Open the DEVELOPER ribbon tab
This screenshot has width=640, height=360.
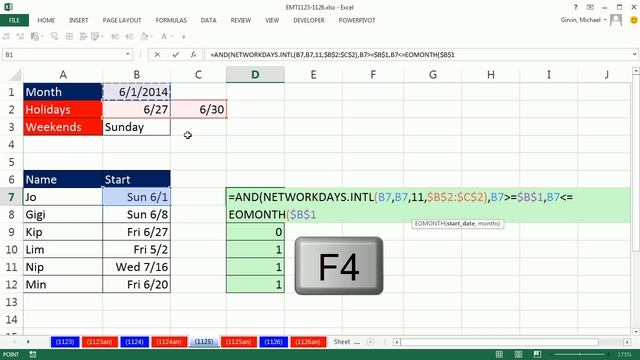click(309, 20)
